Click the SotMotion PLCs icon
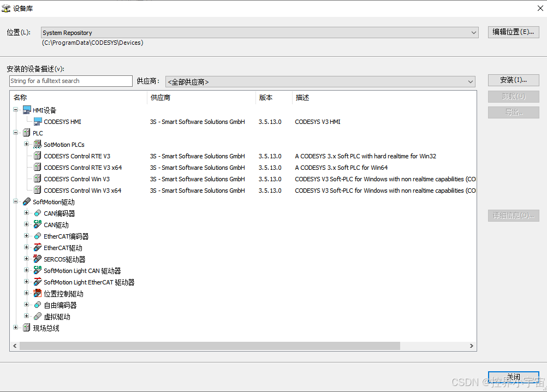Screen dimensions: 547x392 [38, 144]
